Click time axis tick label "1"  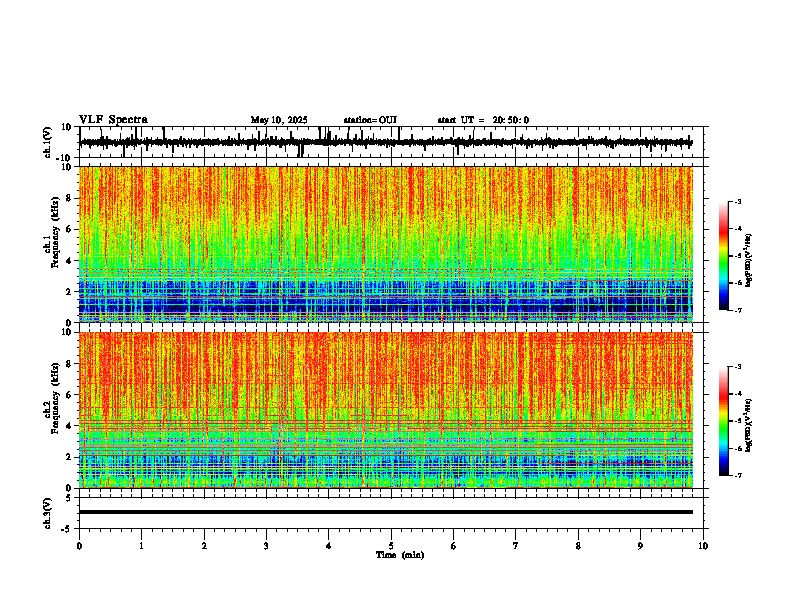[x=142, y=546]
